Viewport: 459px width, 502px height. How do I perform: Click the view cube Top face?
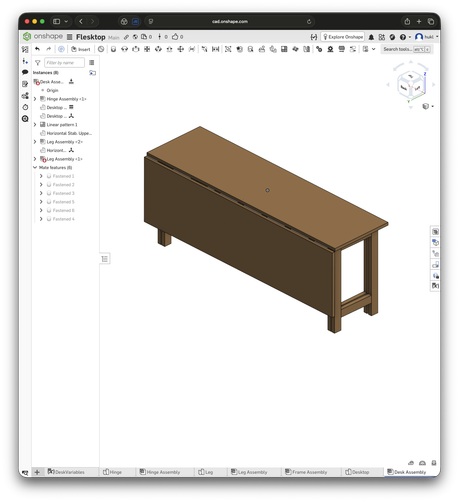[411, 76]
